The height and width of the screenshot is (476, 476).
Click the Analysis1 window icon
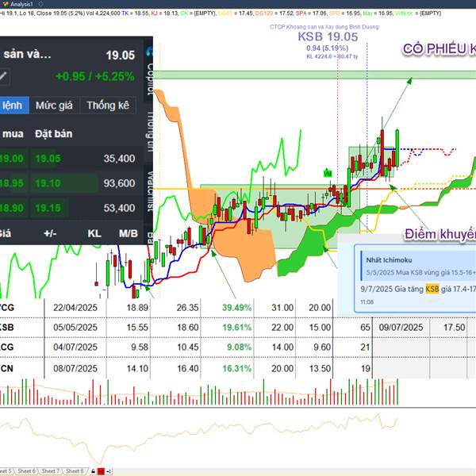pyautogui.click(x=5, y=4)
